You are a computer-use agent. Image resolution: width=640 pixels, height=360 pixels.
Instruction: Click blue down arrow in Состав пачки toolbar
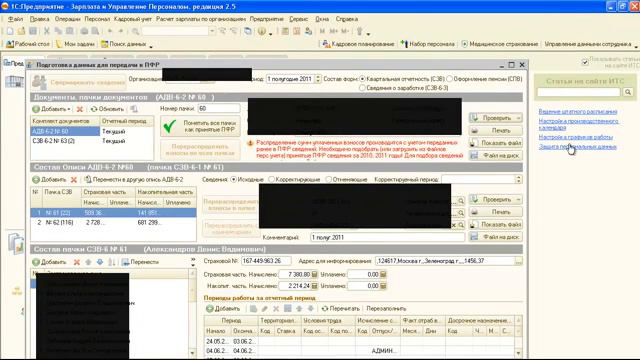100,262
